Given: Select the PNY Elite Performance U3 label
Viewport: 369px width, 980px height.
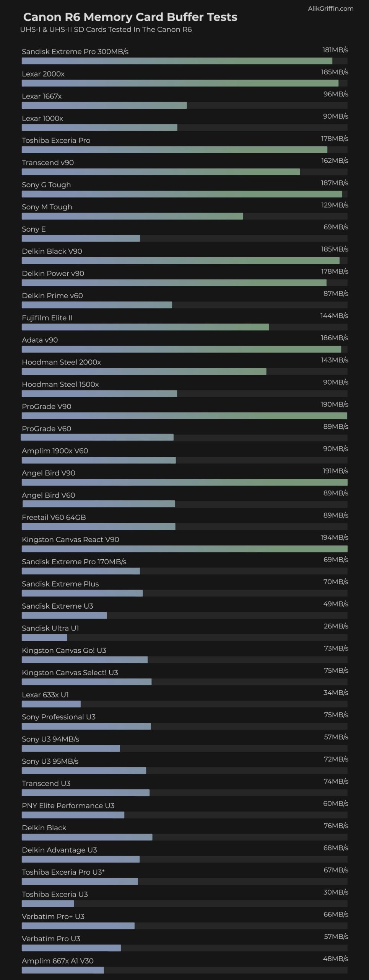Looking at the screenshot, I should pyautogui.click(x=68, y=806).
